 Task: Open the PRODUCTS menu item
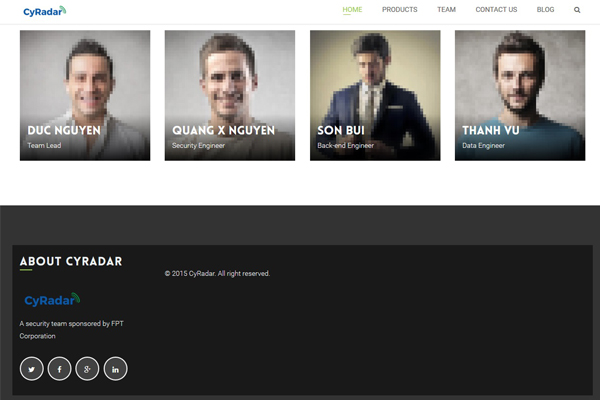(399, 10)
